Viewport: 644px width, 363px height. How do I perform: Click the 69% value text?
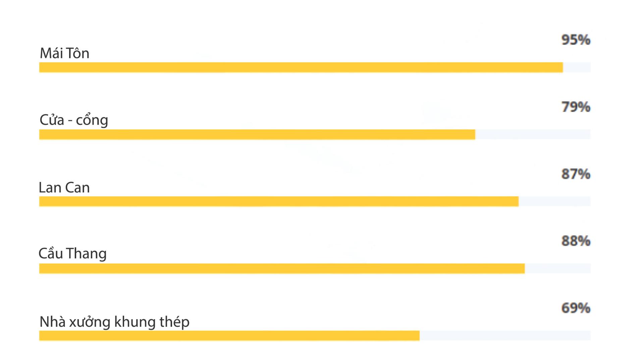576,308
